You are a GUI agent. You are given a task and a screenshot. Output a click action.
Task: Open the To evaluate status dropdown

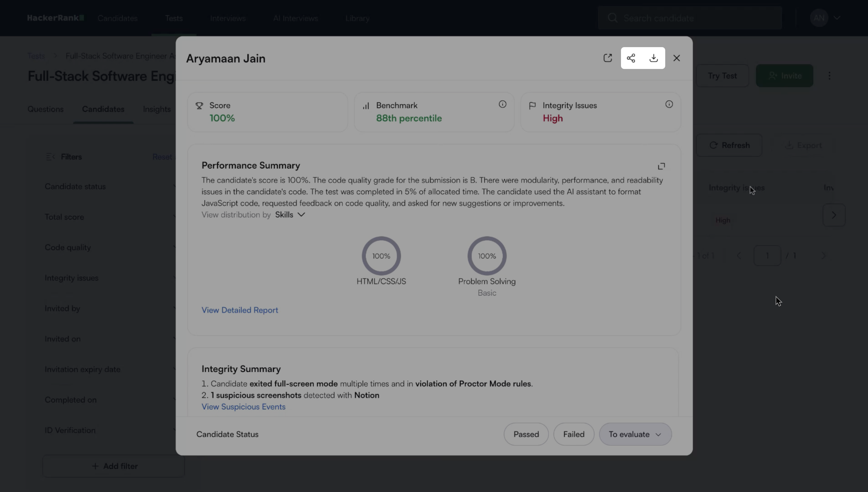tap(635, 434)
